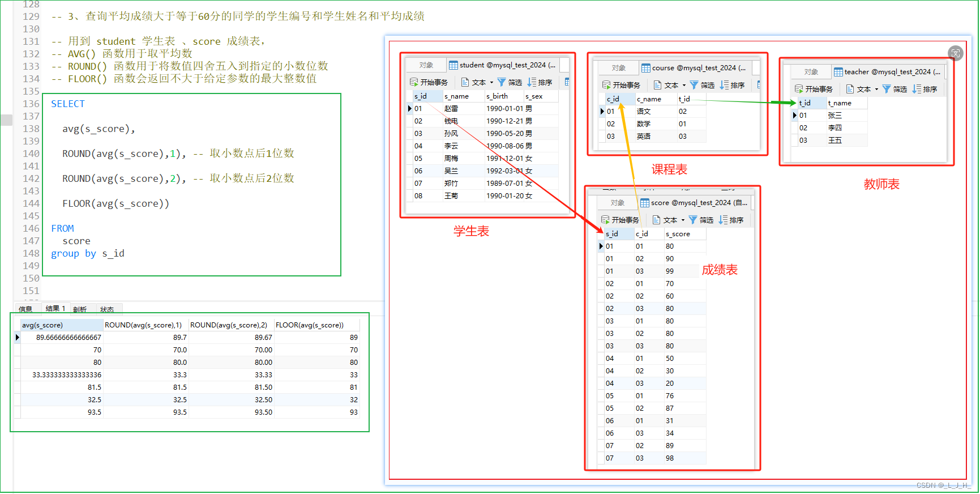Click 排序 sort icon in course table toolbar
This screenshot has height=494, width=980.
tap(724, 85)
